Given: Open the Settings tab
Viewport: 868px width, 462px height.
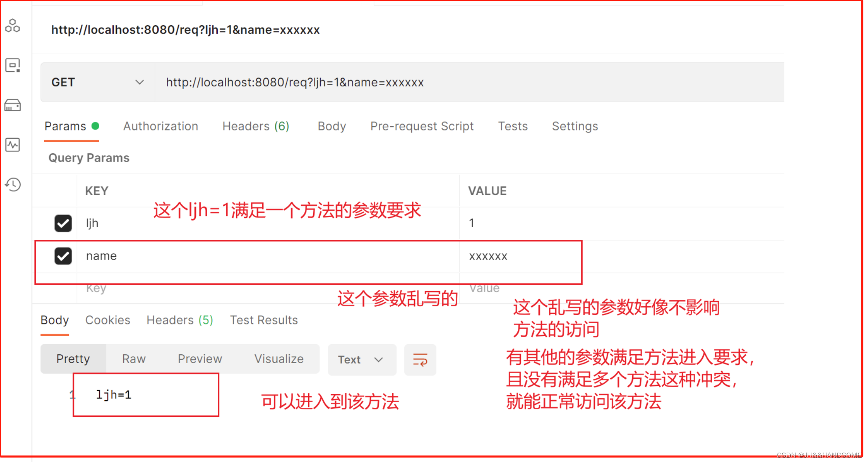Looking at the screenshot, I should click(575, 126).
